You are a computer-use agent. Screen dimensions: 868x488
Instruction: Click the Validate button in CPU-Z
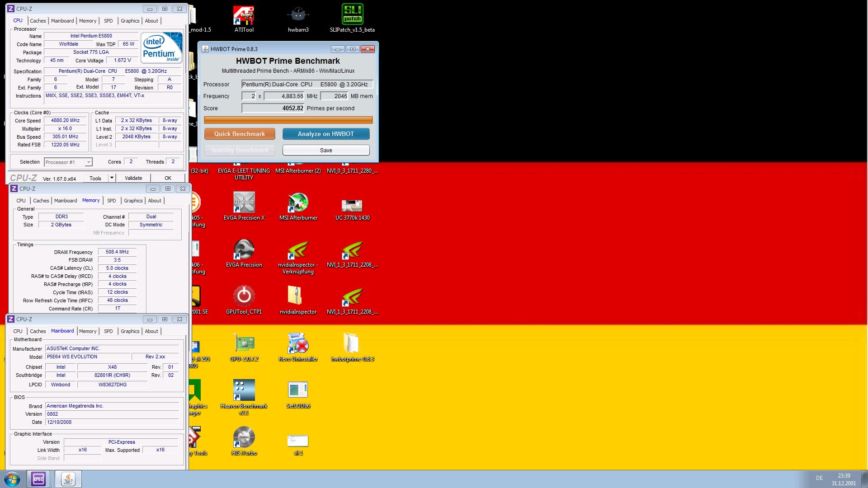(x=133, y=178)
